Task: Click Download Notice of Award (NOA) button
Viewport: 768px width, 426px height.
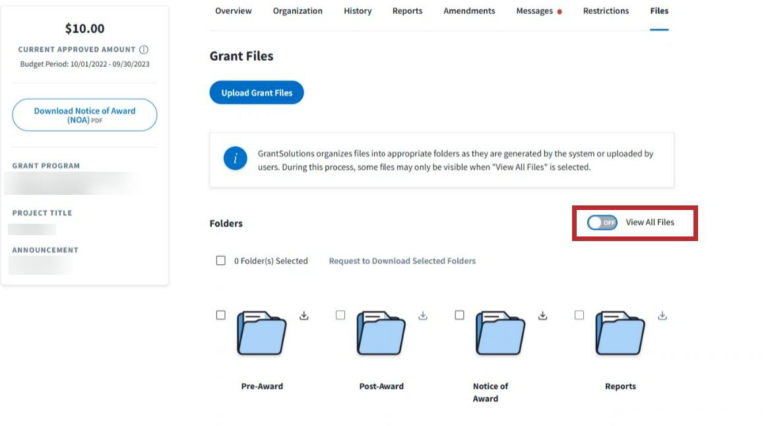Action: click(84, 115)
